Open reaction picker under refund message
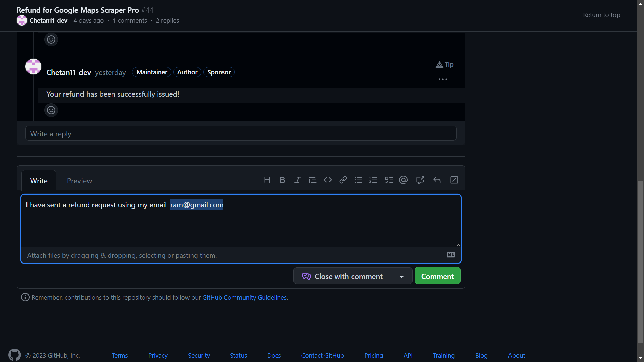This screenshot has width=644, height=362. pyautogui.click(x=51, y=110)
